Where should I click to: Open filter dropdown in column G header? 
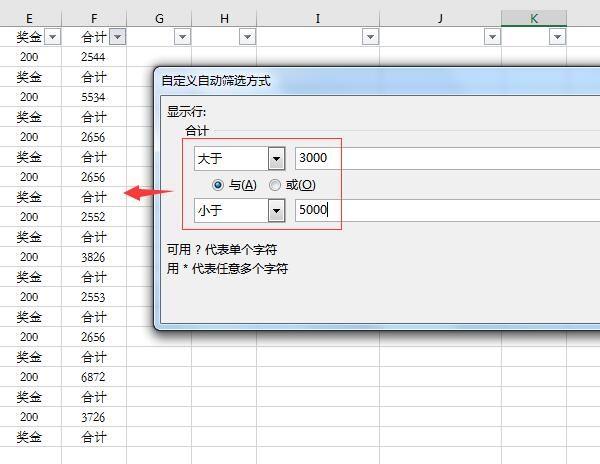point(183,37)
